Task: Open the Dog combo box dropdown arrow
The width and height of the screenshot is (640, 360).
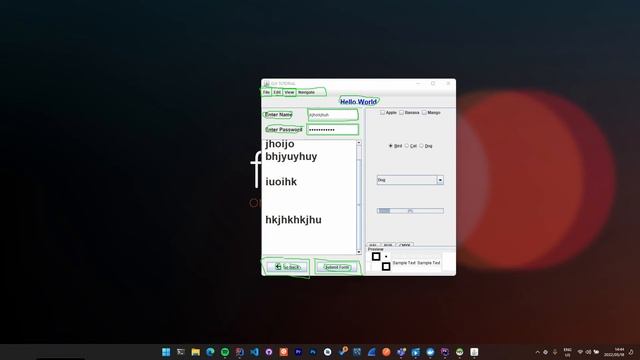Action: point(440,180)
